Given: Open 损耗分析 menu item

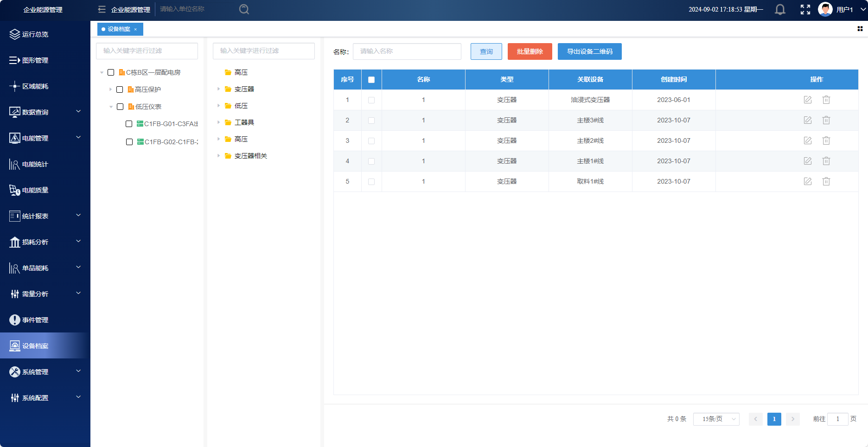Looking at the screenshot, I should (45, 242).
